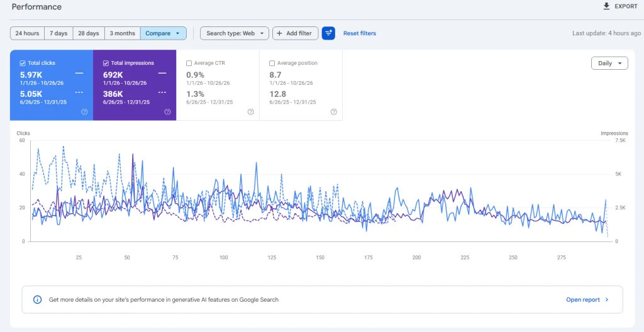This screenshot has height=332, width=644.
Task: Click the help icon in Average position card
Action: (x=333, y=112)
